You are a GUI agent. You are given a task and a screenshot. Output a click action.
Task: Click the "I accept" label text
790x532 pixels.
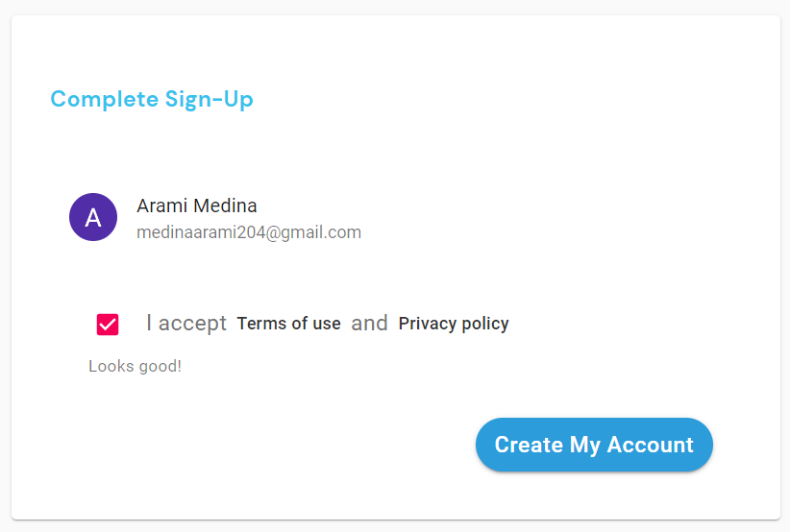186,324
